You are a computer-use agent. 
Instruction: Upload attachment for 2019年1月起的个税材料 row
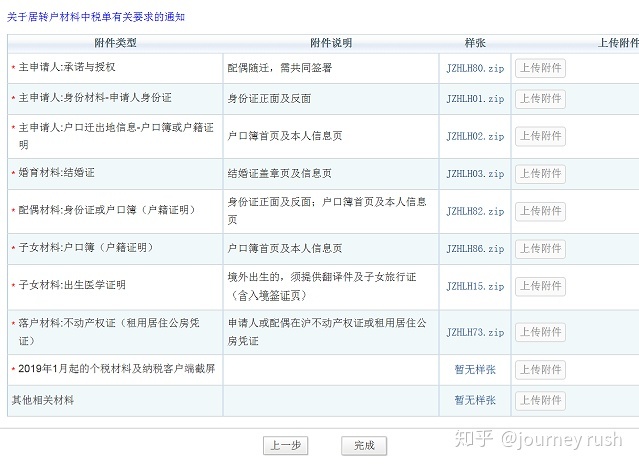point(540,370)
